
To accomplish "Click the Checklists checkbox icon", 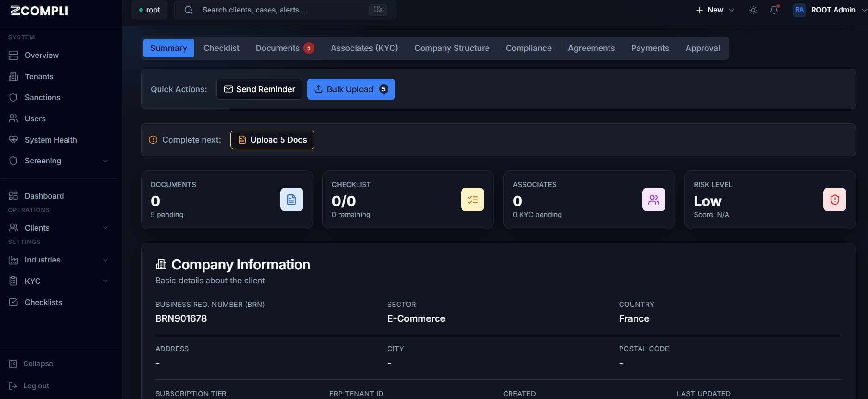I will 13,302.
